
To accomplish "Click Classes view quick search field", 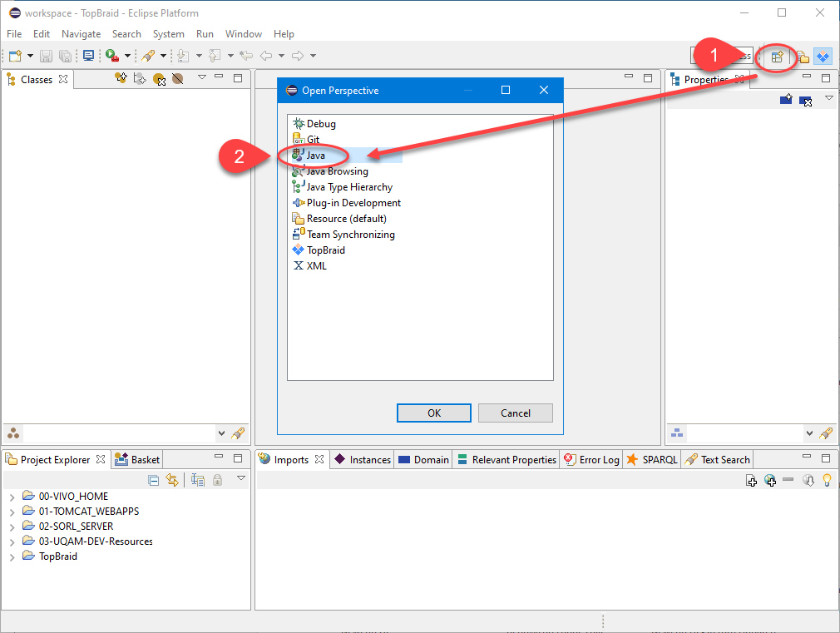I will click(x=119, y=433).
